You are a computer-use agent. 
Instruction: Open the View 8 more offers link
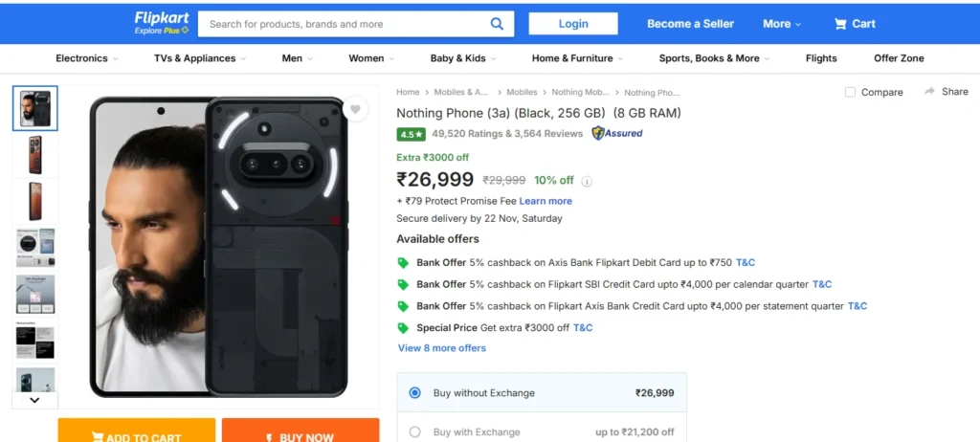(x=442, y=348)
